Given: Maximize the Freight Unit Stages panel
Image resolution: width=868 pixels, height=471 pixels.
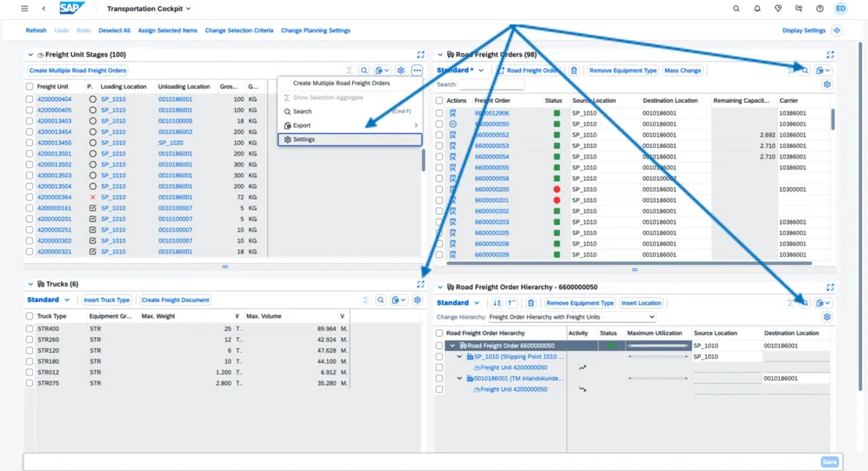Looking at the screenshot, I should [421, 54].
